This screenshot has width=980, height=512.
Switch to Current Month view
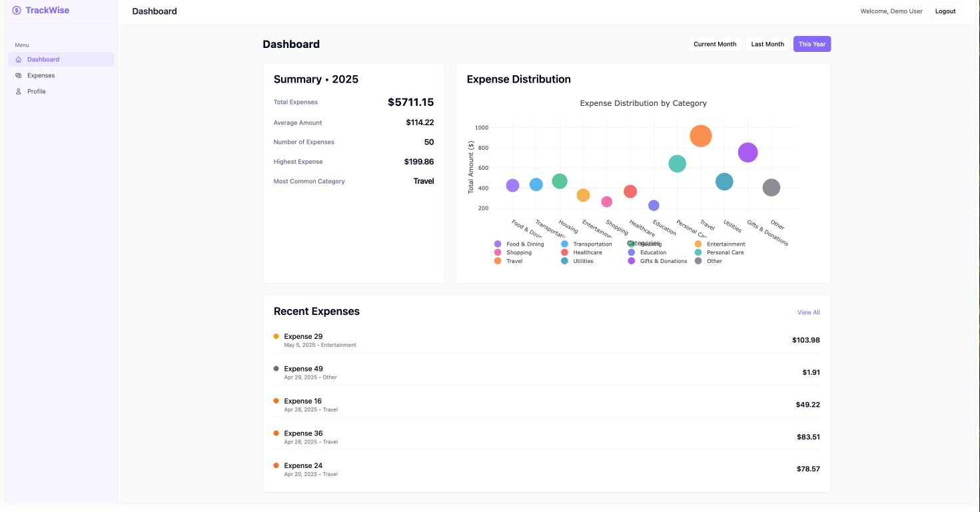point(715,45)
